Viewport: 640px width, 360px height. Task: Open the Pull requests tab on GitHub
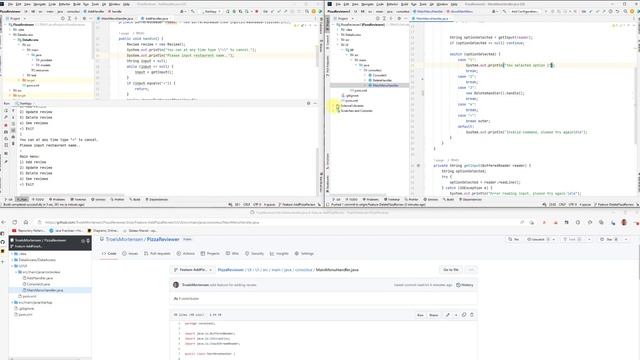click(157, 253)
